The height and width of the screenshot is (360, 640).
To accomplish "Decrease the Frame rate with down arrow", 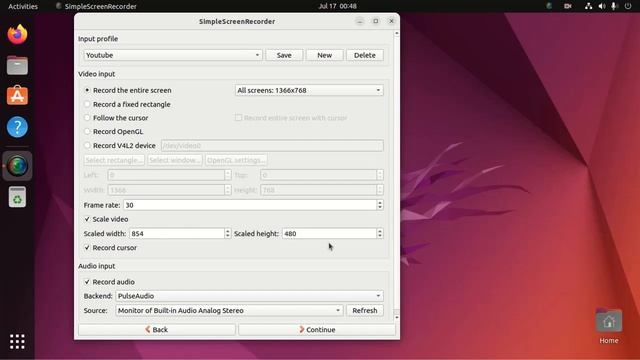I will pos(380,207).
